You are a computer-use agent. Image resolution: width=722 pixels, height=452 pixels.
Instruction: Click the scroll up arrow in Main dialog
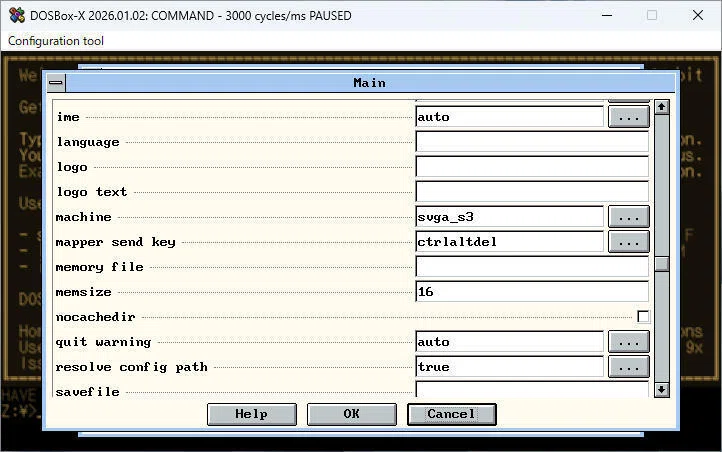662,107
